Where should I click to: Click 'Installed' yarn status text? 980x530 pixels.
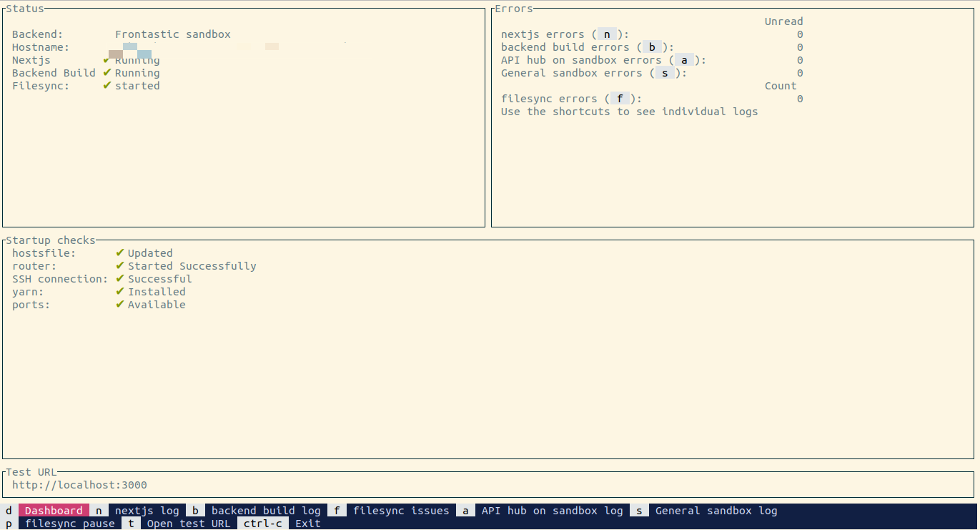(157, 292)
